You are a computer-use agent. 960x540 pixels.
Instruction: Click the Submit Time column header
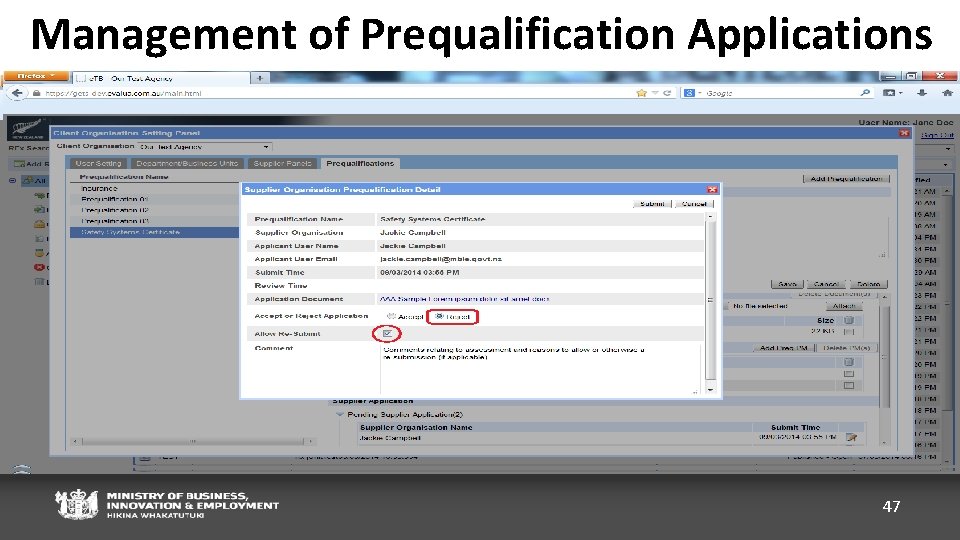[795, 427]
